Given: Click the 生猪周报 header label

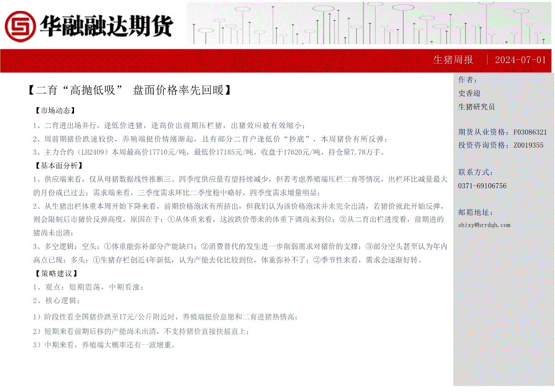Looking at the screenshot, I should pos(453,60).
